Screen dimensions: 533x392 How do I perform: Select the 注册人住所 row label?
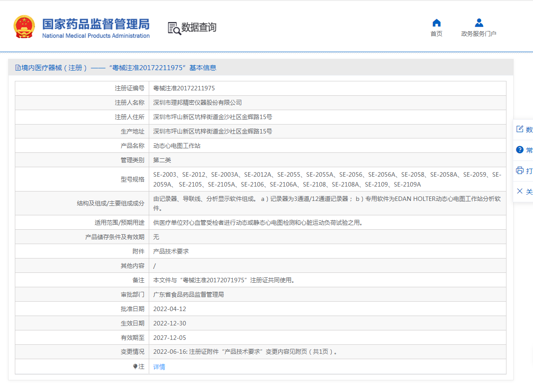[129, 117]
